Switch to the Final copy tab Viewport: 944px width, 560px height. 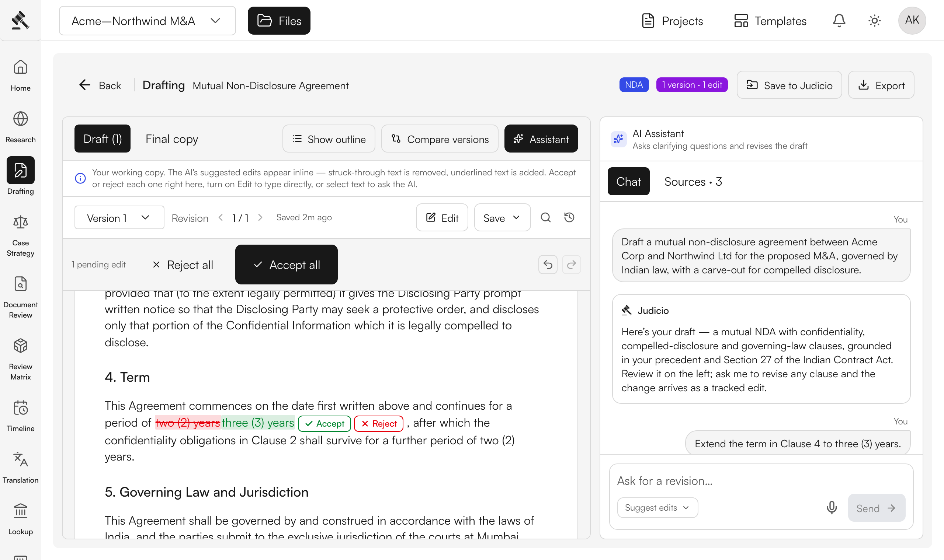coord(172,139)
